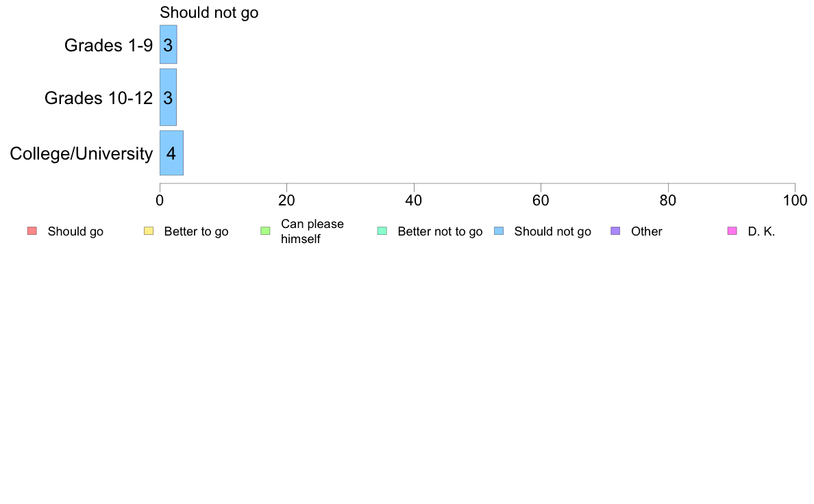Screen dimensions: 814x504
Task: Select the Grades 10-12 bar
Action: (x=168, y=97)
